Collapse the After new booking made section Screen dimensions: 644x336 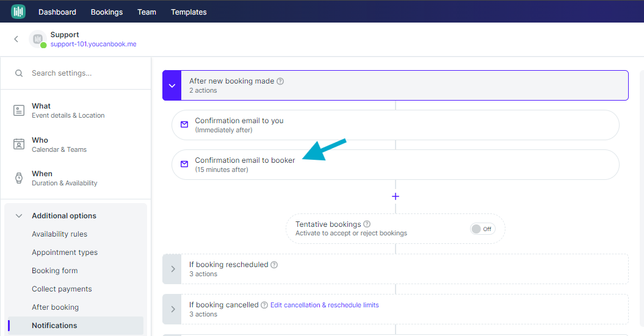click(172, 85)
